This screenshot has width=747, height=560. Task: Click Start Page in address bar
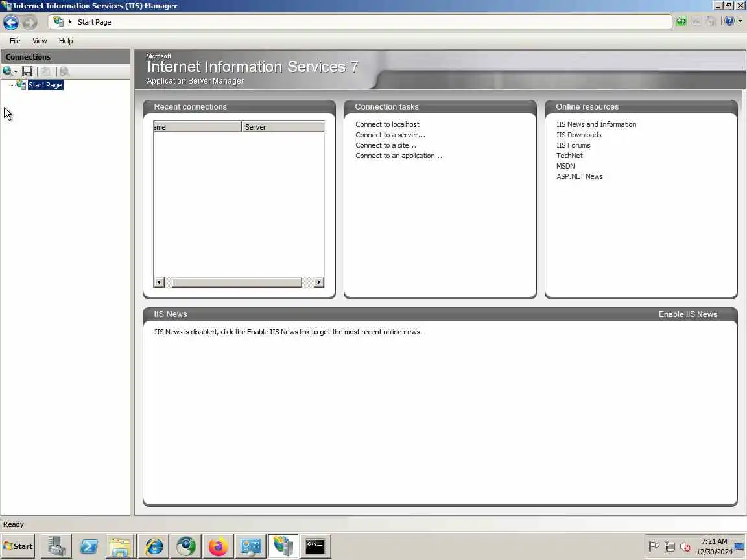[x=94, y=22]
